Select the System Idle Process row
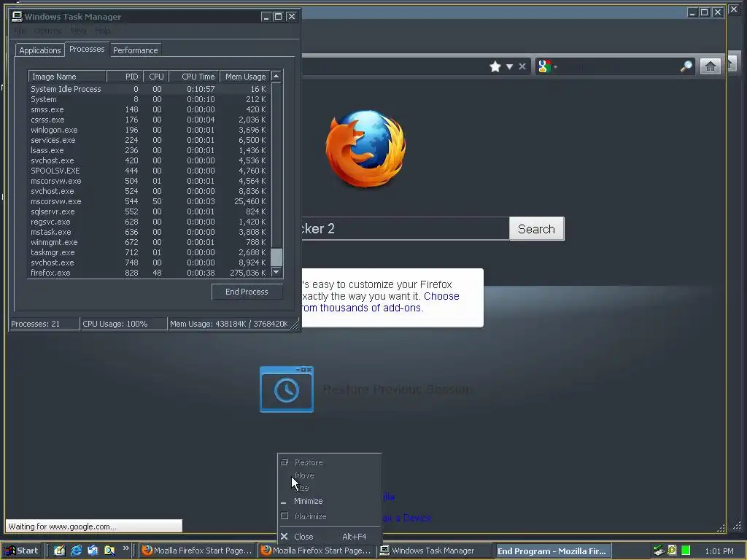 (x=149, y=89)
